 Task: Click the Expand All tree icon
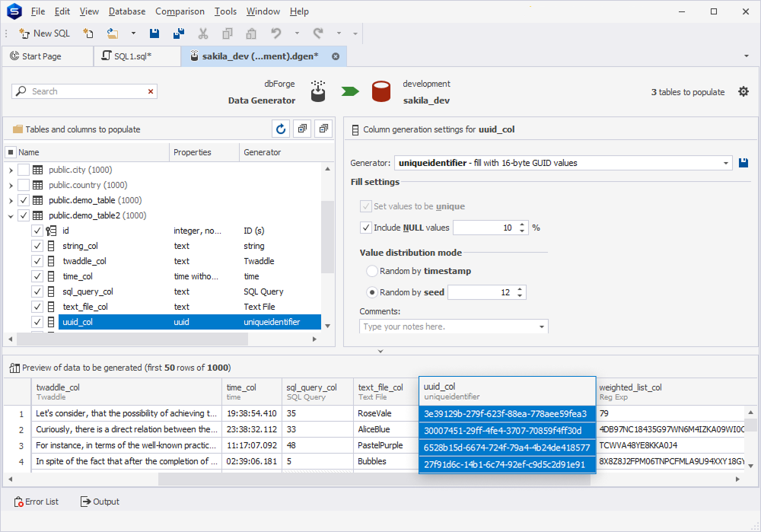303,129
